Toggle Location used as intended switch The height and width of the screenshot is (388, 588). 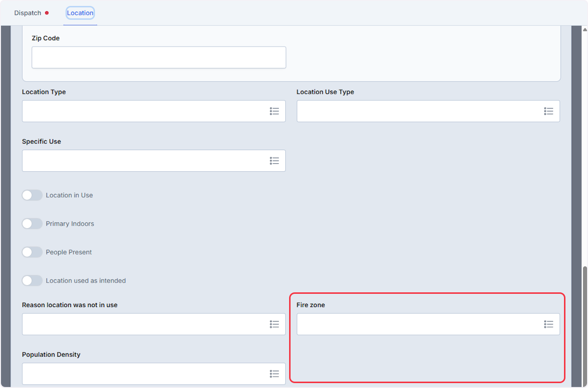click(x=32, y=281)
